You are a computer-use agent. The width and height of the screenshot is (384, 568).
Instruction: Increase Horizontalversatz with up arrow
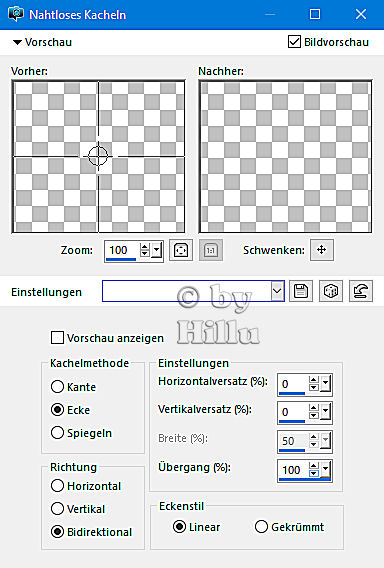coord(314,380)
